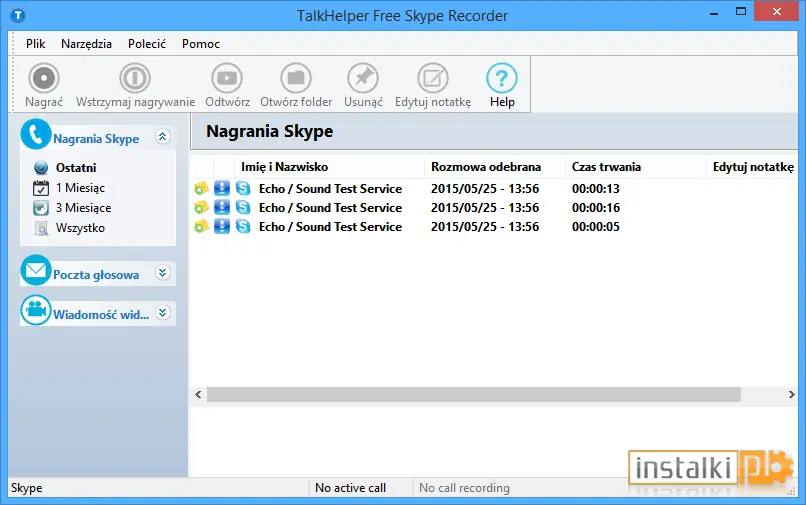Select the 1 Miesiąc filter
Image resolution: width=806 pixels, height=505 pixels.
tap(80, 188)
